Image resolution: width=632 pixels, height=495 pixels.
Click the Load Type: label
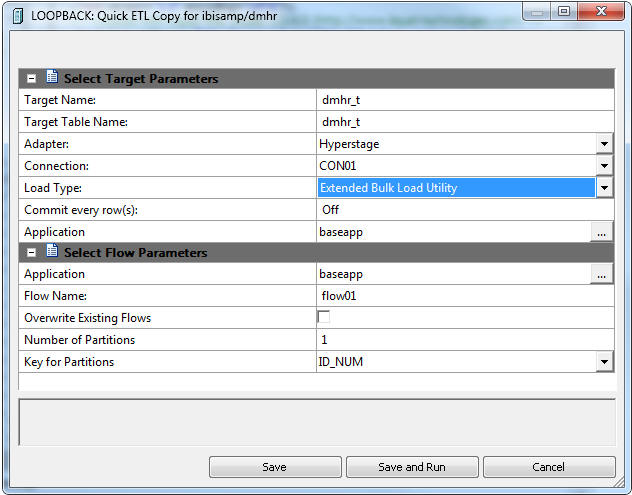53,188
